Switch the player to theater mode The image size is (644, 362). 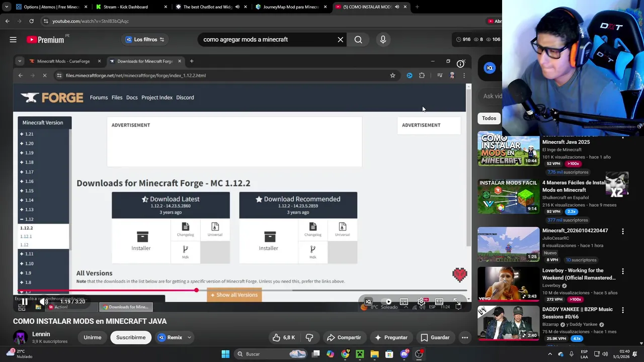coord(439,302)
